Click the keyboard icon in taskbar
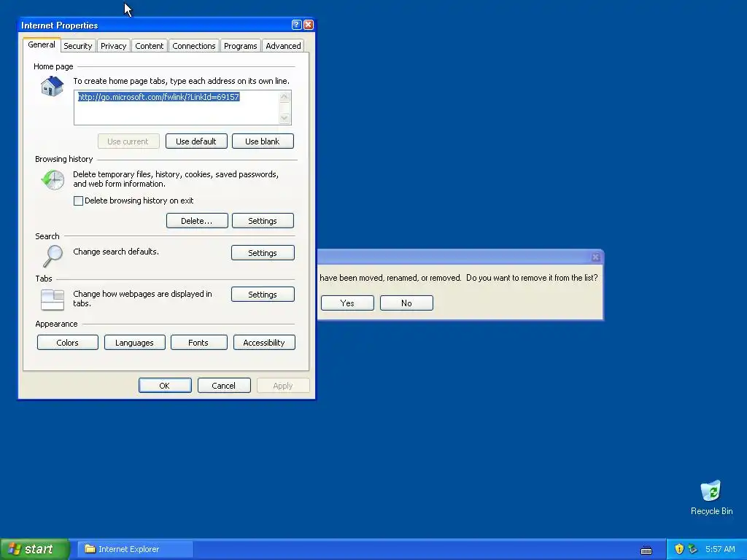 coord(646,550)
